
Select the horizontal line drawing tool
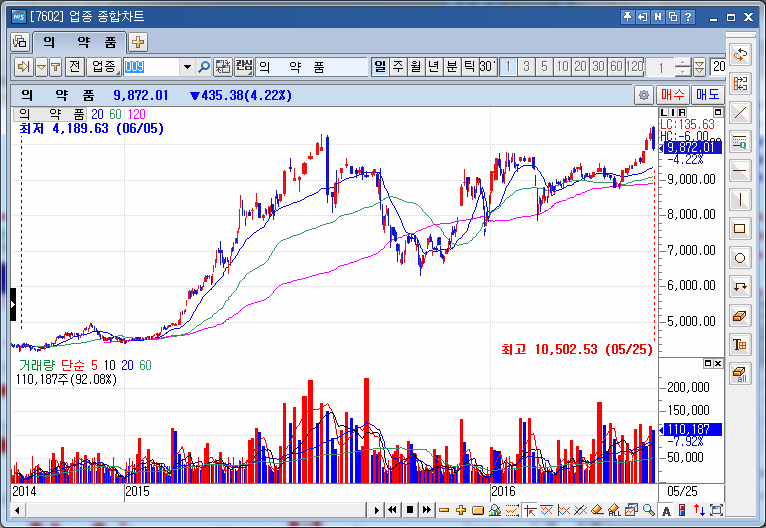tap(741, 169)
